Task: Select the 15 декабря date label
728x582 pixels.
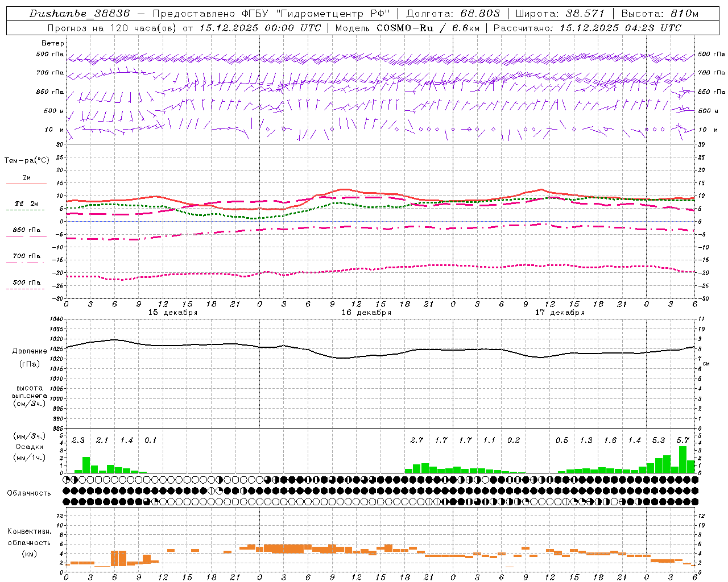Action: [173, 313]
